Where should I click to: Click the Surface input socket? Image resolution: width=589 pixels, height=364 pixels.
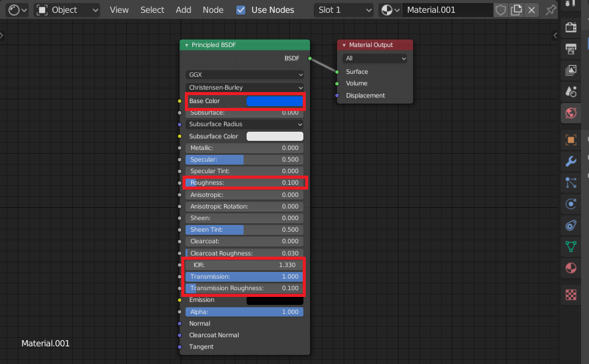[337, 72]
